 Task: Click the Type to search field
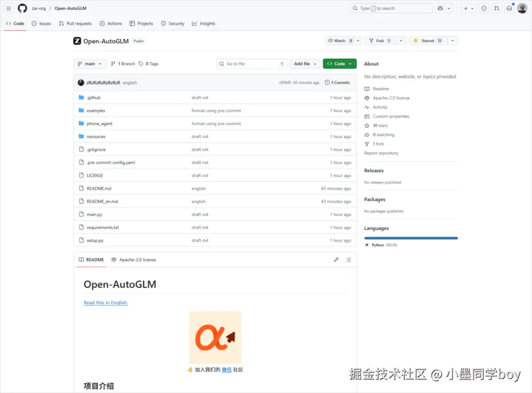tap(391, 8)
